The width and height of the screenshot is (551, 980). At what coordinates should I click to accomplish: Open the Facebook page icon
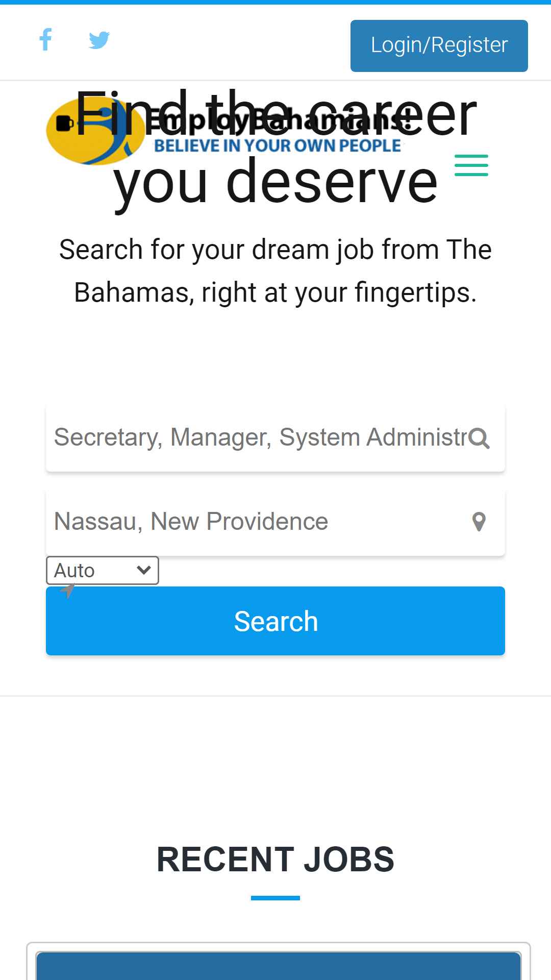45,40
